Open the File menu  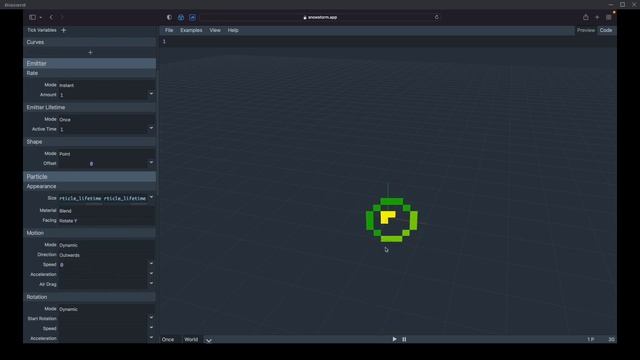coord(169,30)
